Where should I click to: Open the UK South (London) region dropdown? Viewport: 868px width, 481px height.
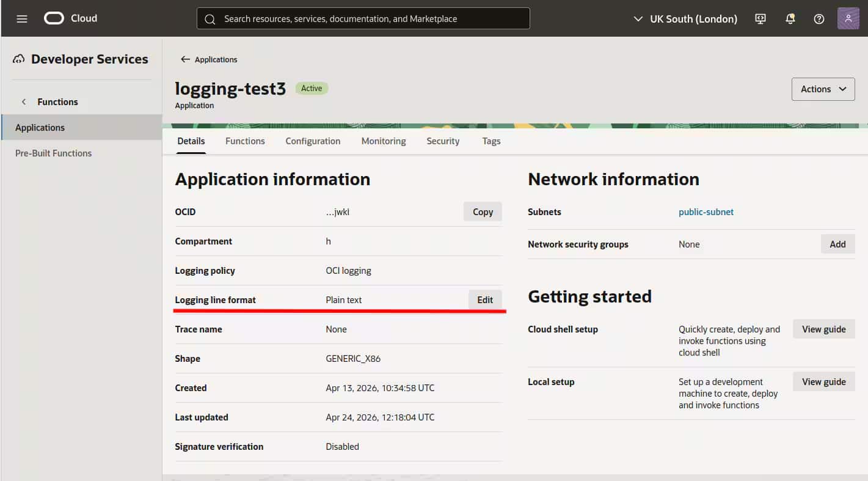click(x=685, y=19)
